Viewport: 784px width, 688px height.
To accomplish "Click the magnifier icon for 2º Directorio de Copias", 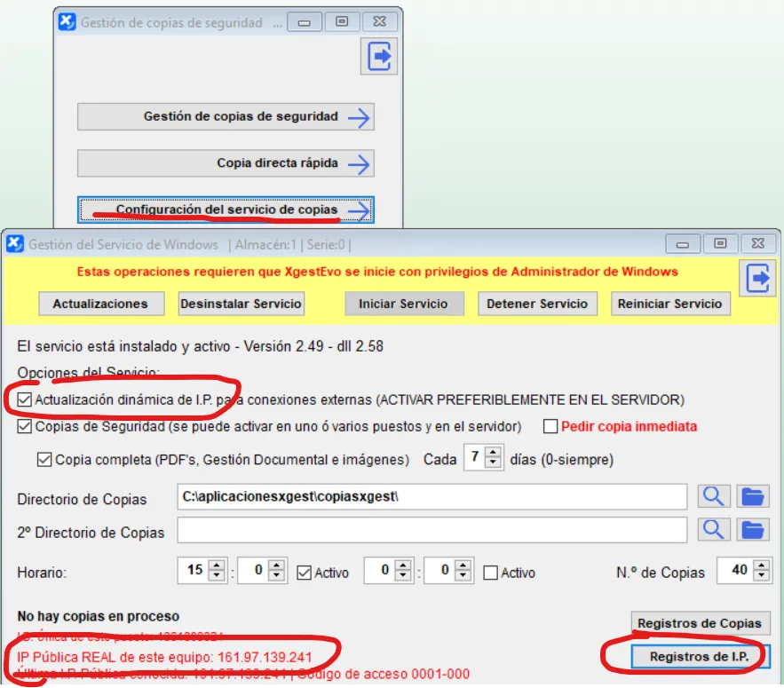I will pyautogui.click(x=714, y=530).
